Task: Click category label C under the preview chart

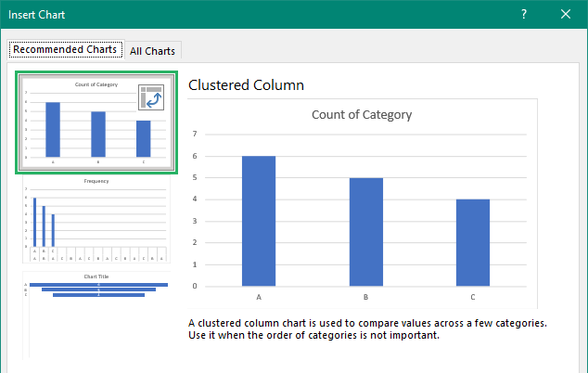Action: [x=473, y=297]
